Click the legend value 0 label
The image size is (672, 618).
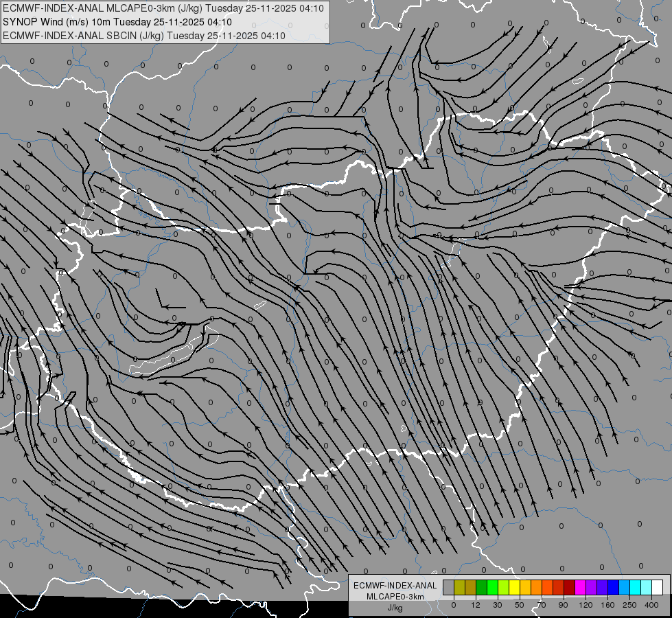(454, 605)
